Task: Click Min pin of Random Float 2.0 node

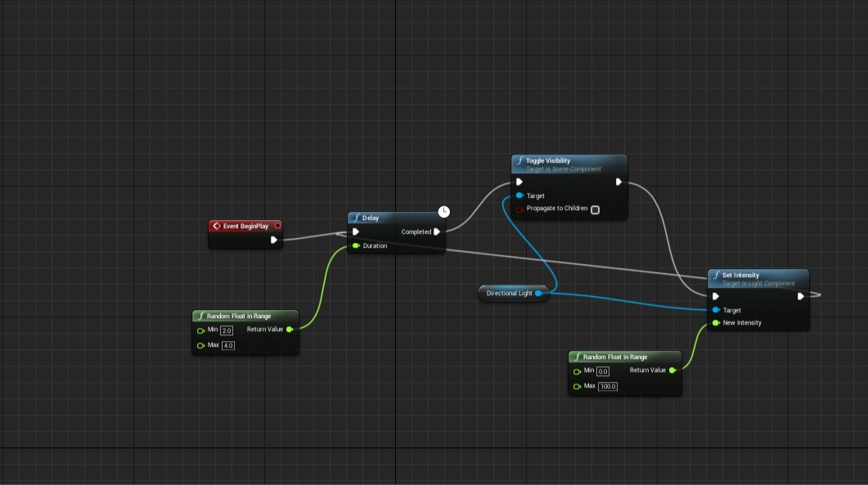Action: (x=200, y=330)
